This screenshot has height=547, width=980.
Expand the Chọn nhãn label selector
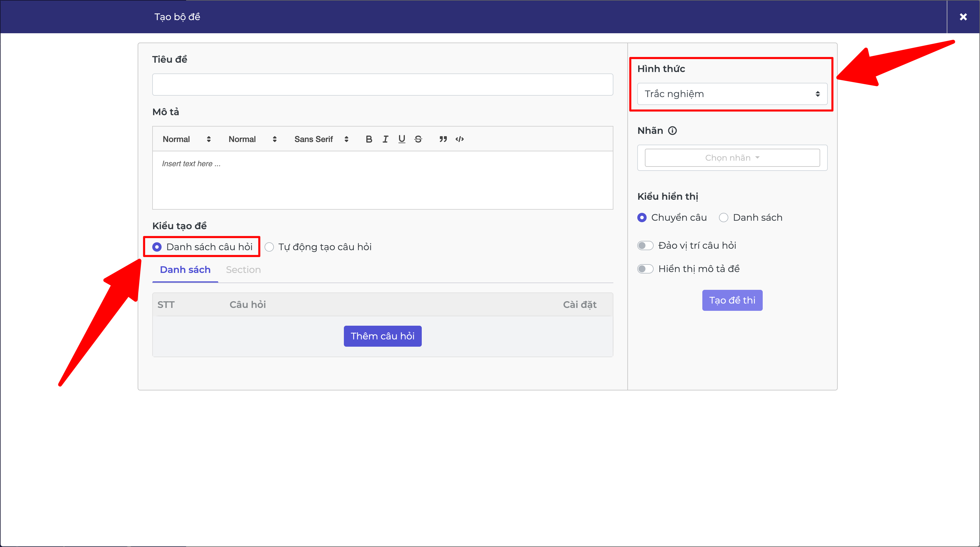(x=732, y=158)
